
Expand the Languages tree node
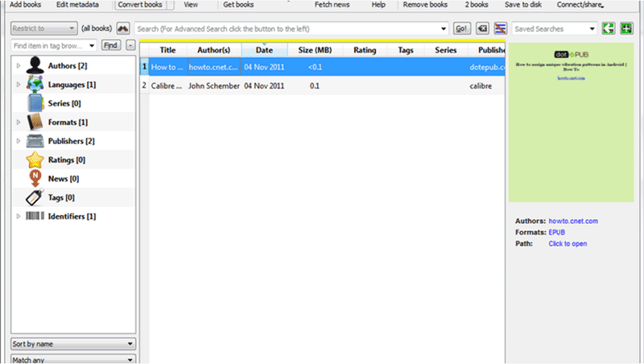click(x=18, y=85)
